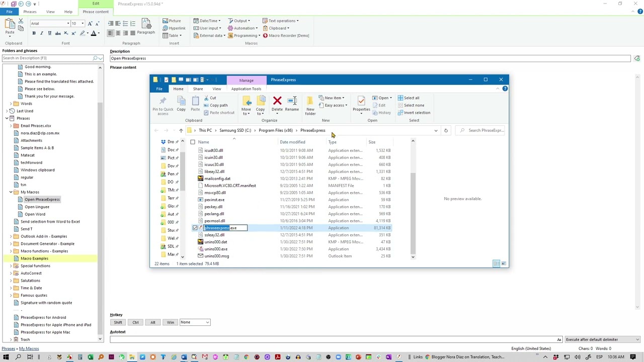
Task: Insert a Hyperlink from ribbon
Action: point(174,28)
